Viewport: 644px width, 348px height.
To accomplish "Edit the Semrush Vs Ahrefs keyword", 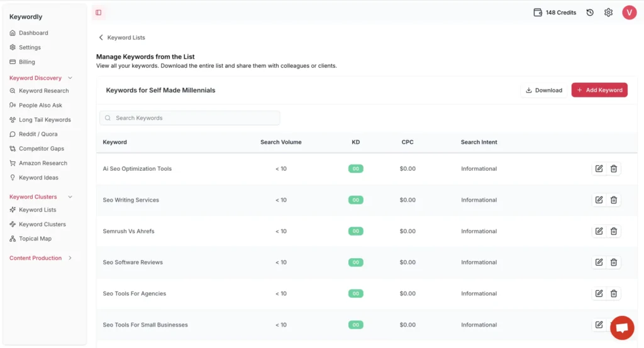I will [x=599, y=231].
